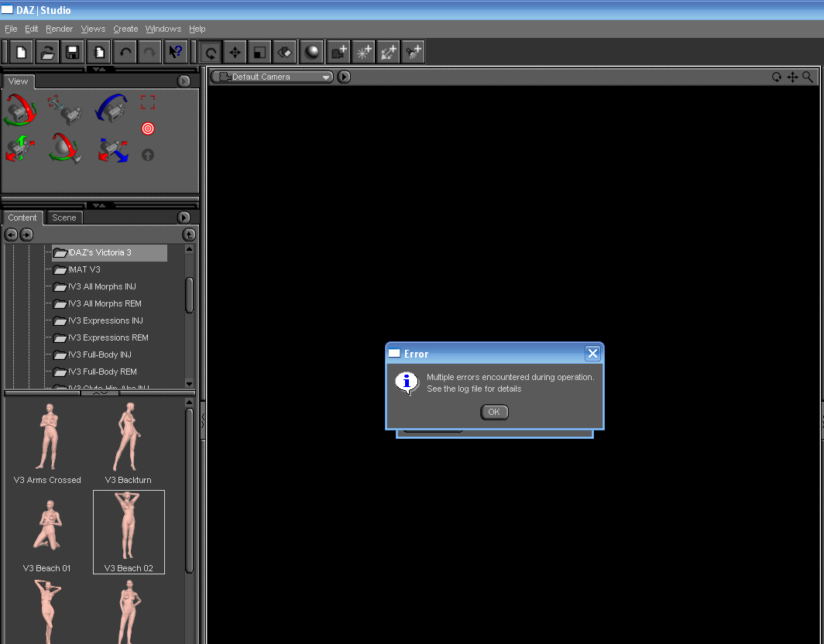This screenshot has width=824, height=644.
Task: Click the document pages icon beside Save
Action: pyautogui.click(x=98, y=52)
